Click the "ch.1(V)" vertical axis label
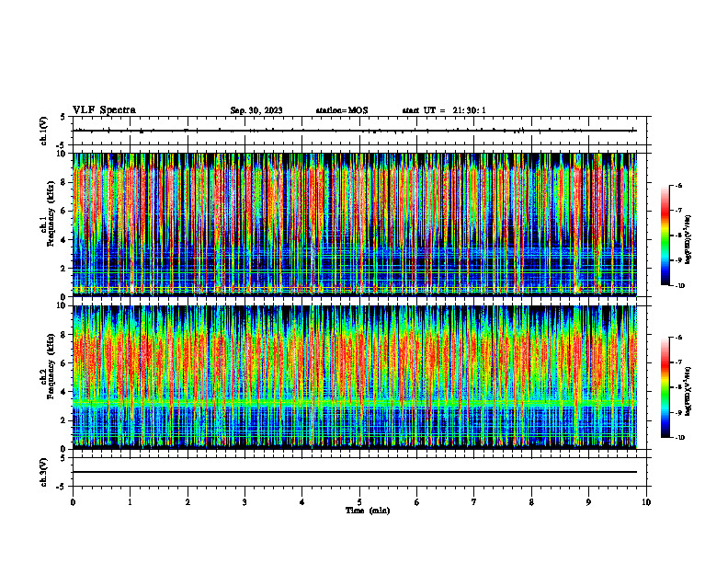 [44, 131]
